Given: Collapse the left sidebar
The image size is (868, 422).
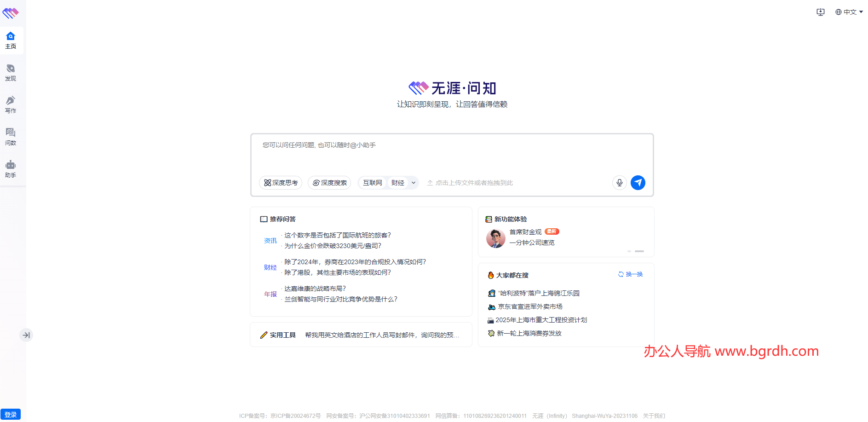Looking at the screenshot, I should coord(26,335).
